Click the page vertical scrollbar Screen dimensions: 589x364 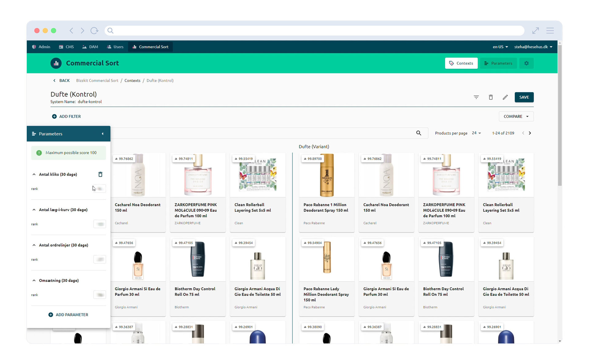click(560, 115)
